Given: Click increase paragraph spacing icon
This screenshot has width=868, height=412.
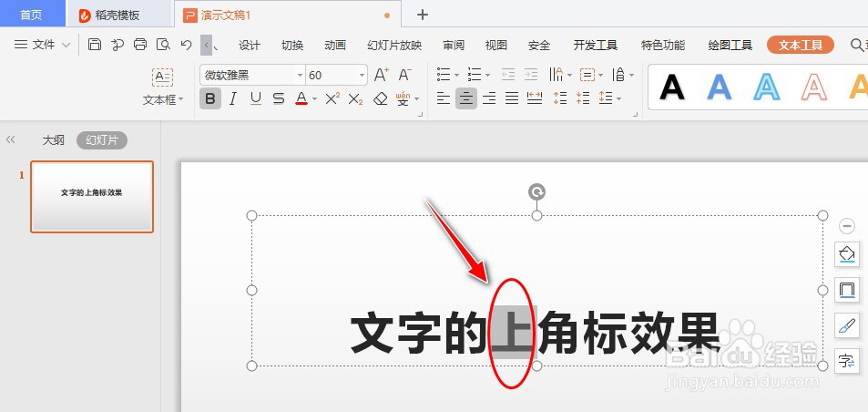Looking at the screenshot, I should tap(560, 99).
